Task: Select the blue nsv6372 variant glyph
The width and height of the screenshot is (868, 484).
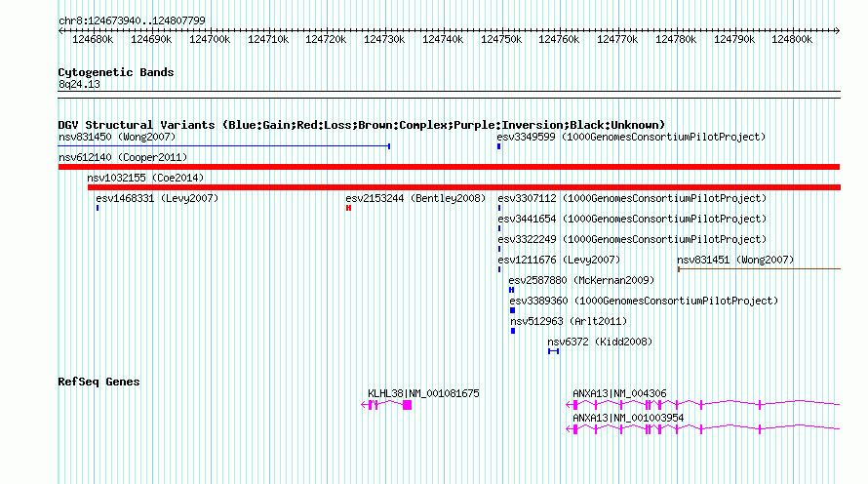Action: [554, 351]
